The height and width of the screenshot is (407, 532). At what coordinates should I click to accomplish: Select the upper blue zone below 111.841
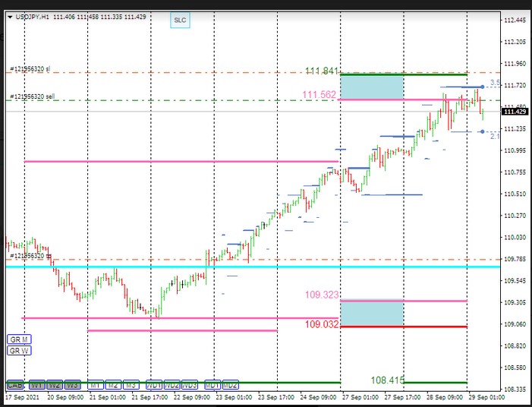[x=371, y=87]
